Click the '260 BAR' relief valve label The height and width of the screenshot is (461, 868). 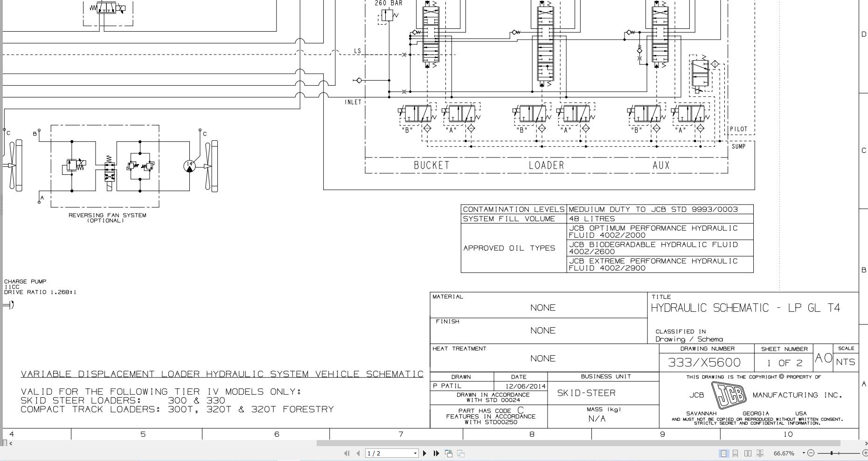click(x=389, y=3)
